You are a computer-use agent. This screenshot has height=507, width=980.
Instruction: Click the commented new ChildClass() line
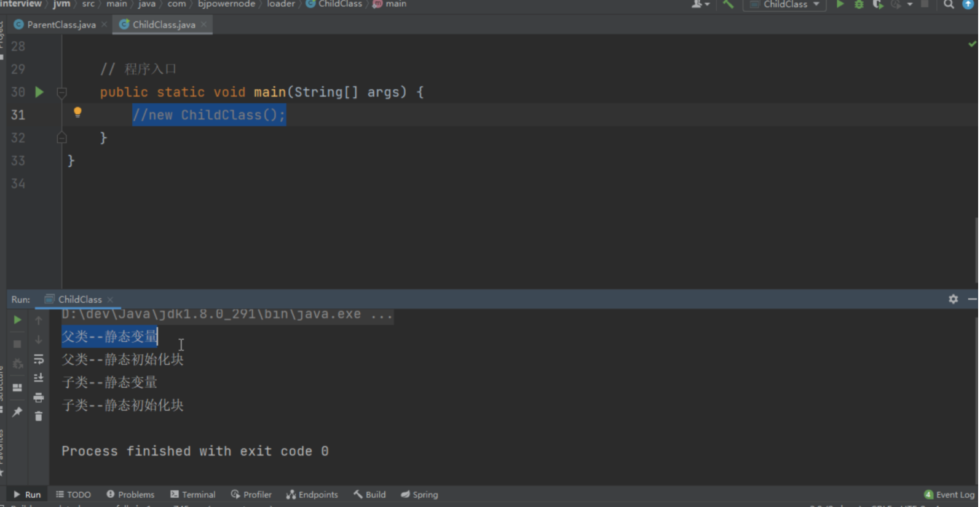tap(209, 115)
